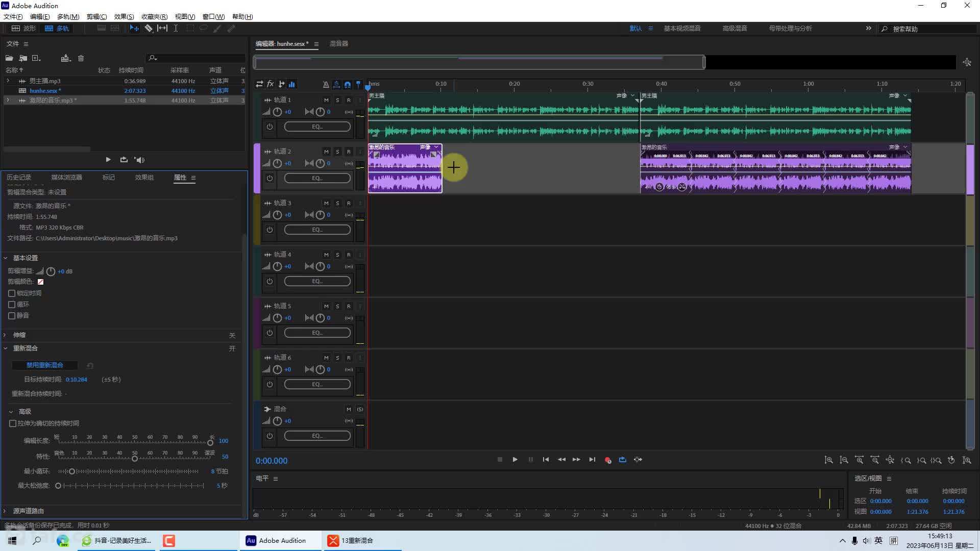Open the 文件(F) menu
Viewport: 980px width, 551px height.
point(13,17)
